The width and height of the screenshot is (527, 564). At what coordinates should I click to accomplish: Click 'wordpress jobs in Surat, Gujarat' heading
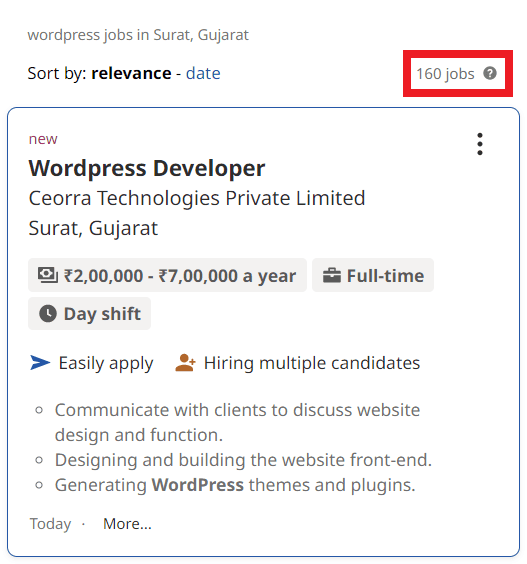(x=138, y=35)
